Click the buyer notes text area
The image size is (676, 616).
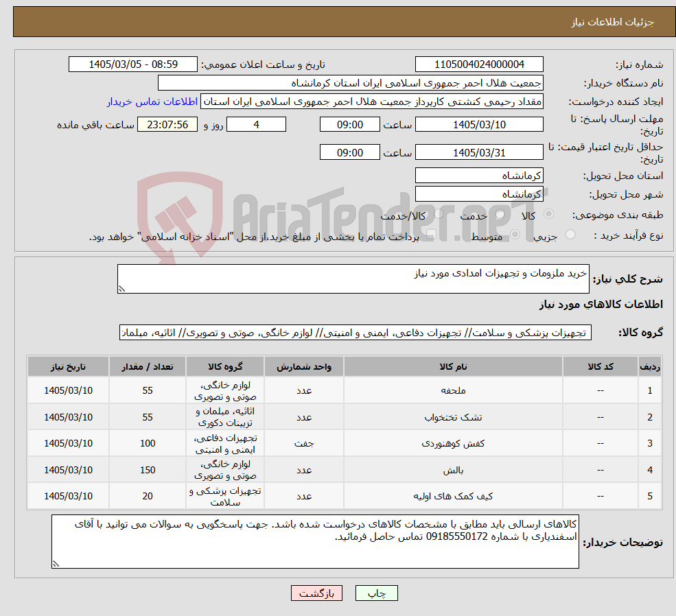(x=315, y=541)
